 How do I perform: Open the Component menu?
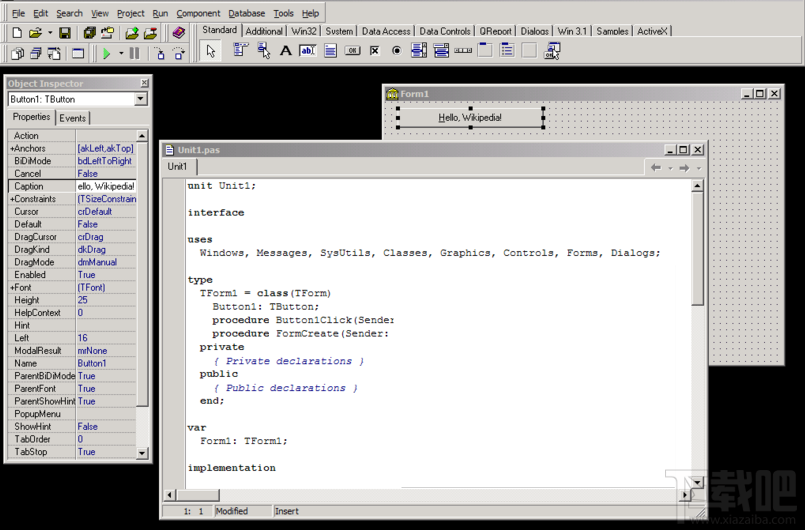(x=198, y=13)
